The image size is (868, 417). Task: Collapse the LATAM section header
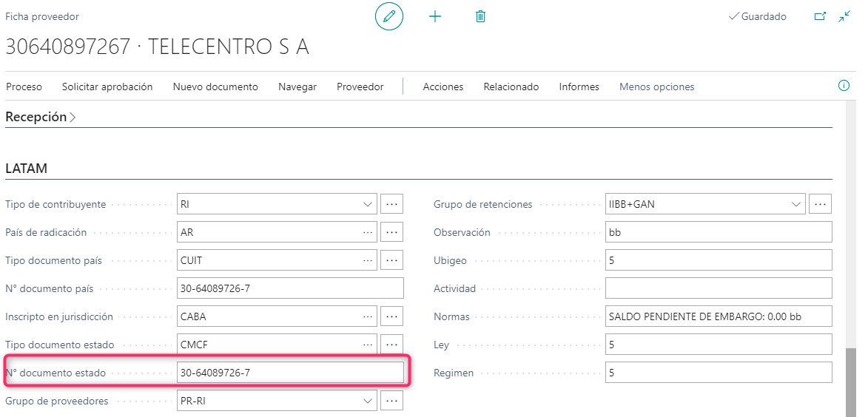tap(26, 169)
